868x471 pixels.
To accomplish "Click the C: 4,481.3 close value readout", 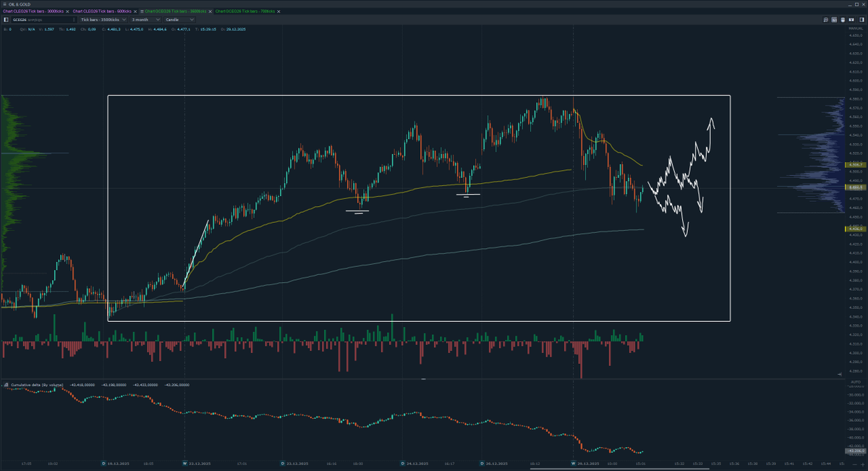I will (111, 29).
